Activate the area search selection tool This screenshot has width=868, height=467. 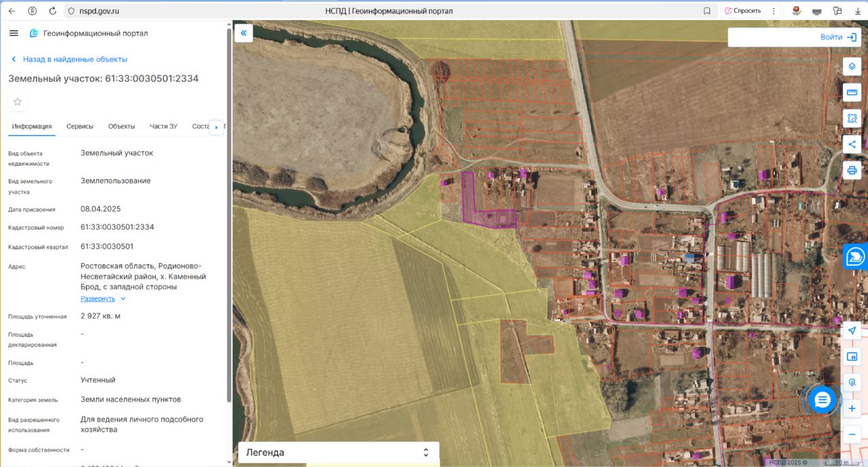coord(852,118)
